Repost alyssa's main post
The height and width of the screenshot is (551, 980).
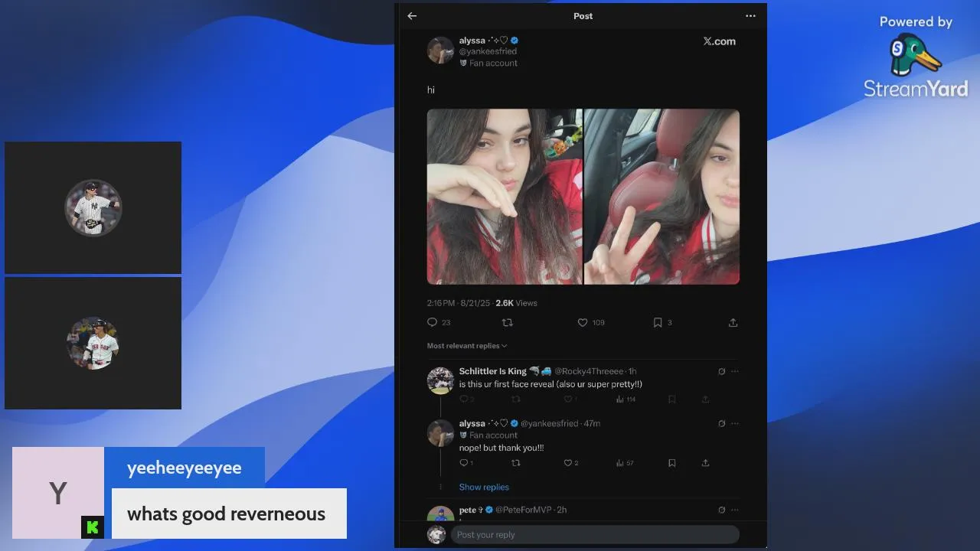click(507, 322)
